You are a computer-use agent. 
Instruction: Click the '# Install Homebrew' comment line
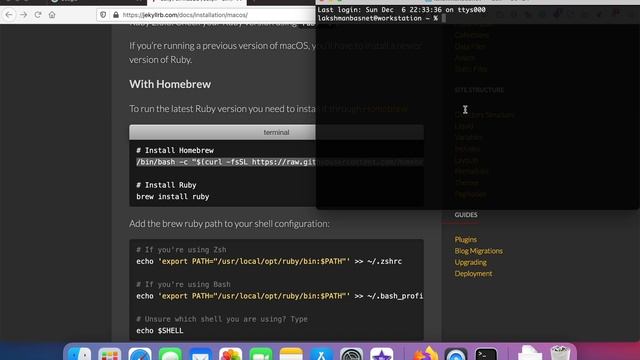(175, 150)
